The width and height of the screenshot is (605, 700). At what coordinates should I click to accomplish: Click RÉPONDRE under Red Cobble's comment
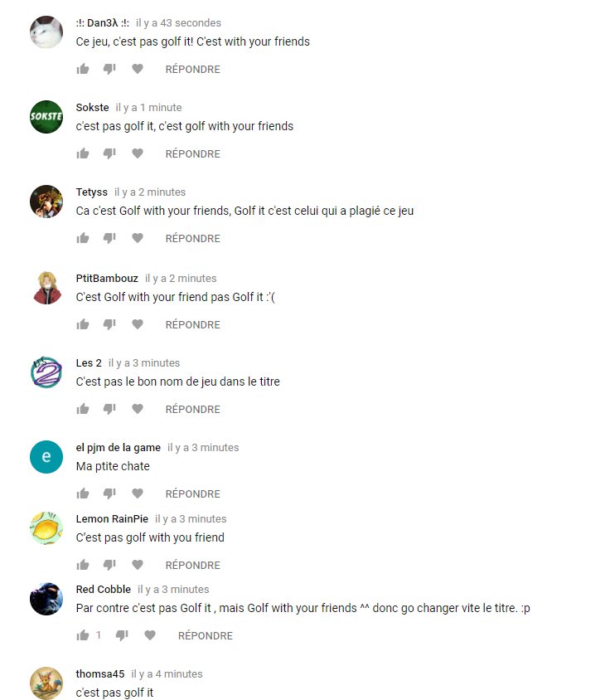click(206, 635)
